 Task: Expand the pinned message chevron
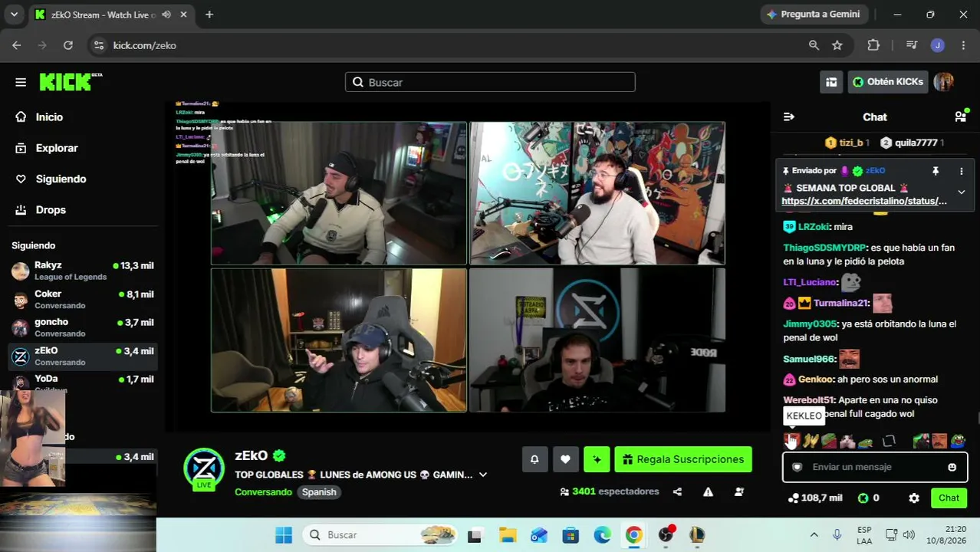click(x=961, y=192)
